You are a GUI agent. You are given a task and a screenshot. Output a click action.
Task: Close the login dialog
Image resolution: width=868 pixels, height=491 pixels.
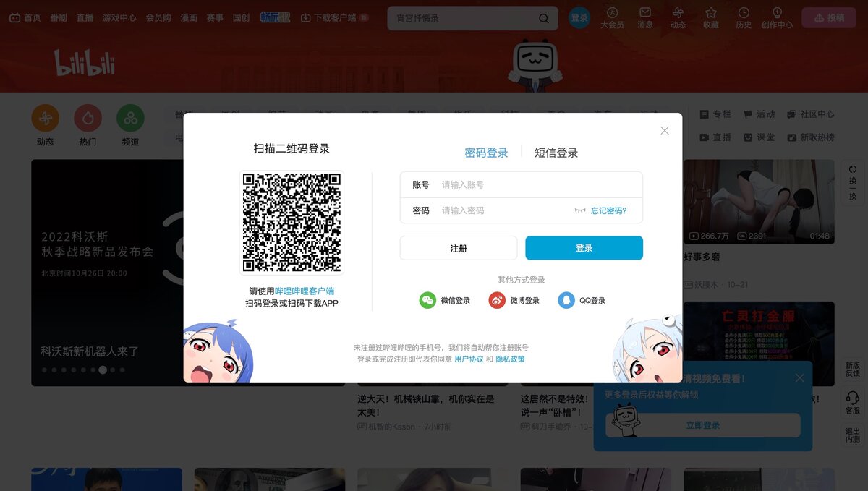(665, 131)
